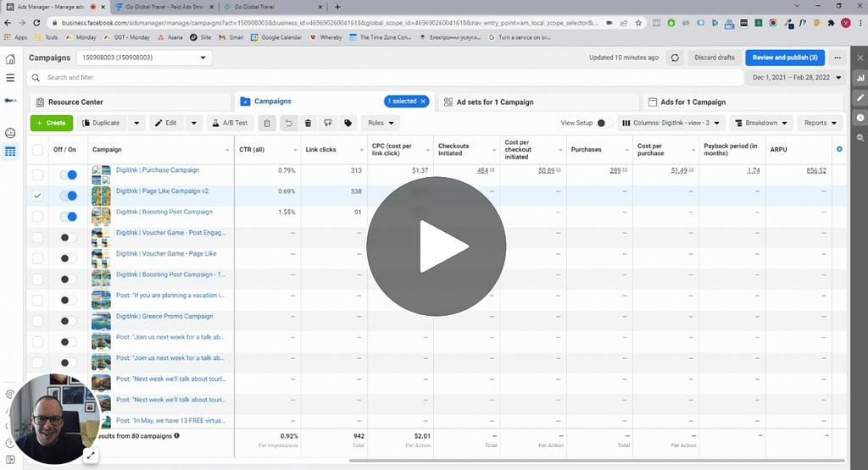The width and height of the screenshot is (868, 470).
Task: Expand the Breakdown dropdown
Action: 761,123
